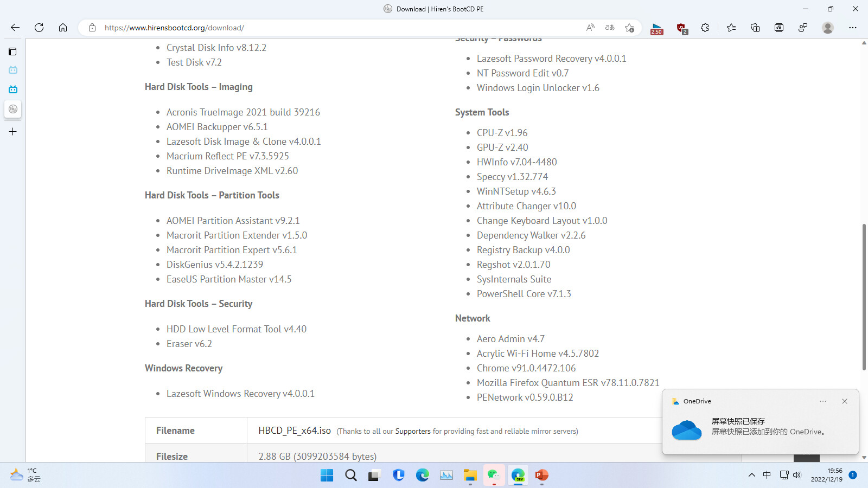The image size is (868, 488).
Task: Open the clock and date panel
Action: (x=826, y=475)
